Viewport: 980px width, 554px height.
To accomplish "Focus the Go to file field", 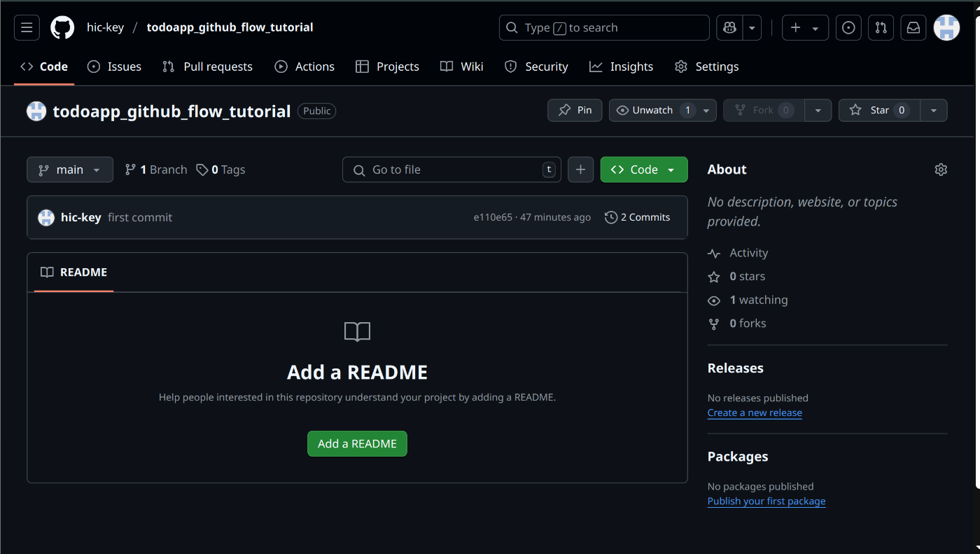I will click(451, 169).
